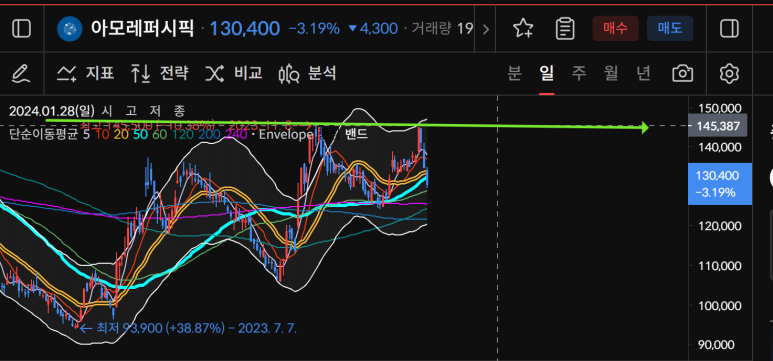
Task: Open the 아모레퍼시픽 stock name
Action: (x=142, y=28)
